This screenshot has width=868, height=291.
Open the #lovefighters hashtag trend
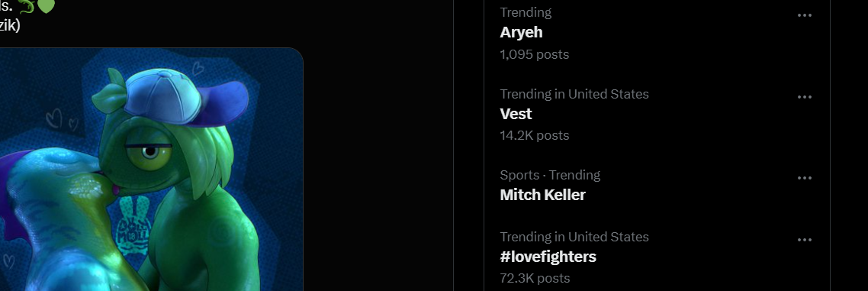pyautogui.click(x=548, y=257)
